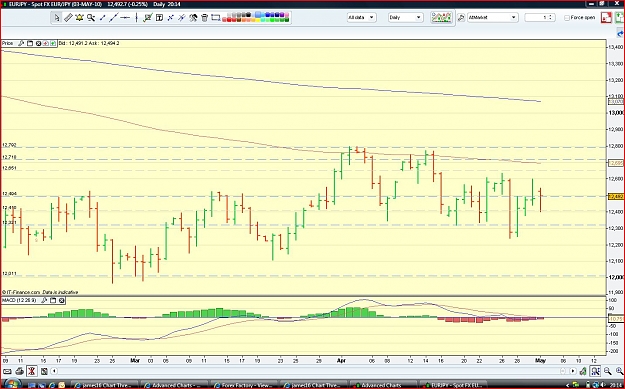The height and width of the screenshot is (389, 625).
Task: Open wrench settings beside AtMarket dropdown
Action: (x=461, y=18)
